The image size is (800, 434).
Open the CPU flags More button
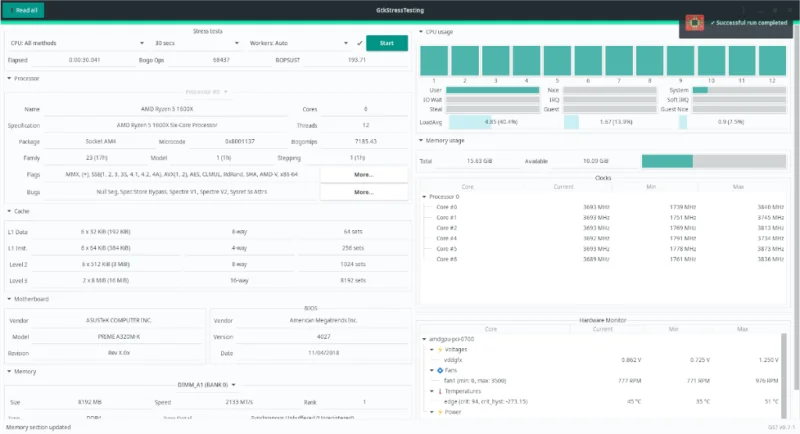click(x=364, y=174)
